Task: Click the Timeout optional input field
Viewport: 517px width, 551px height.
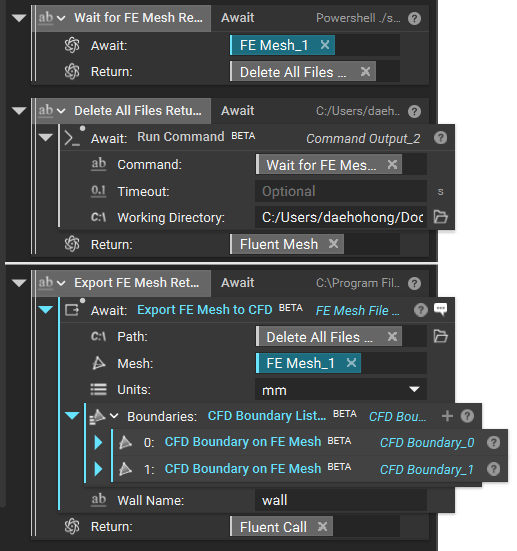Action: click(x=341, y=191)
